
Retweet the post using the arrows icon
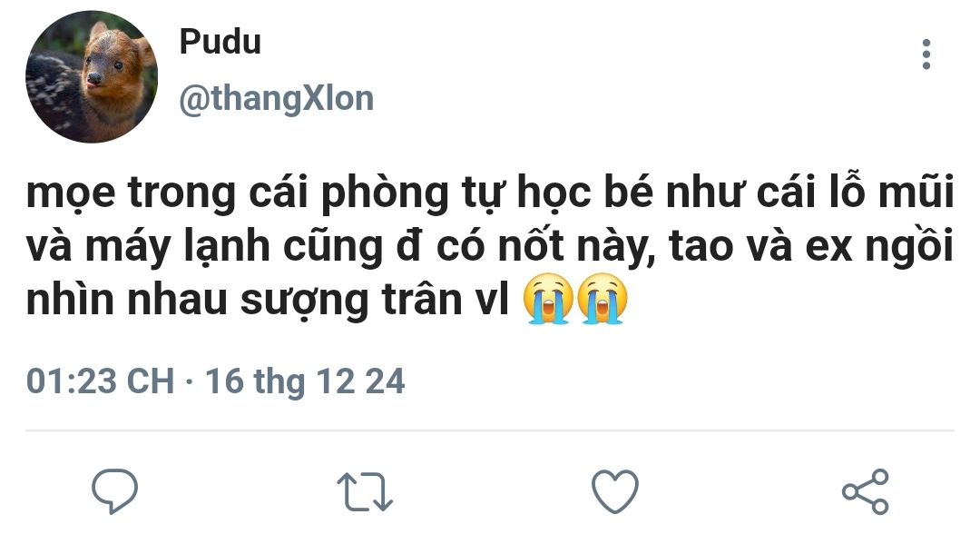365,491
